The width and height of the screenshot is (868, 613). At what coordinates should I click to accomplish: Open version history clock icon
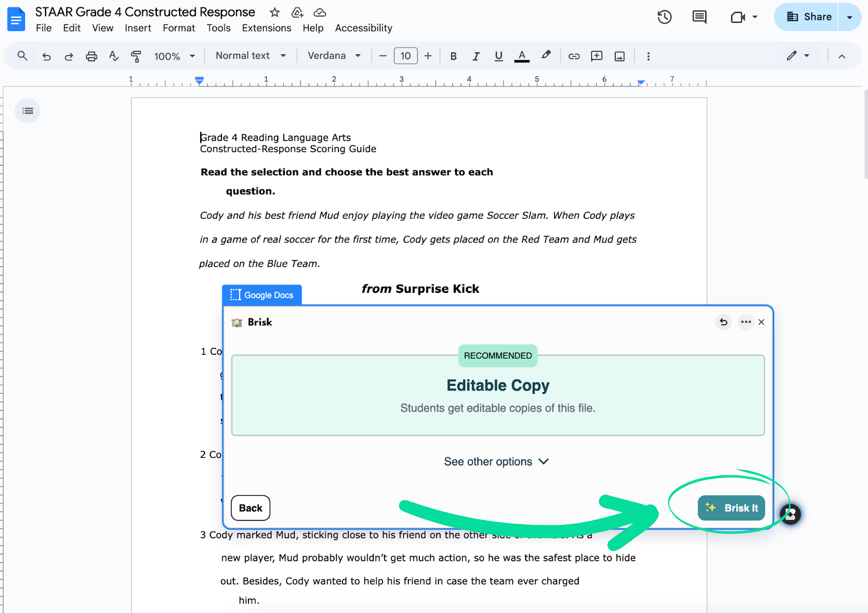(x=665, y=17)
